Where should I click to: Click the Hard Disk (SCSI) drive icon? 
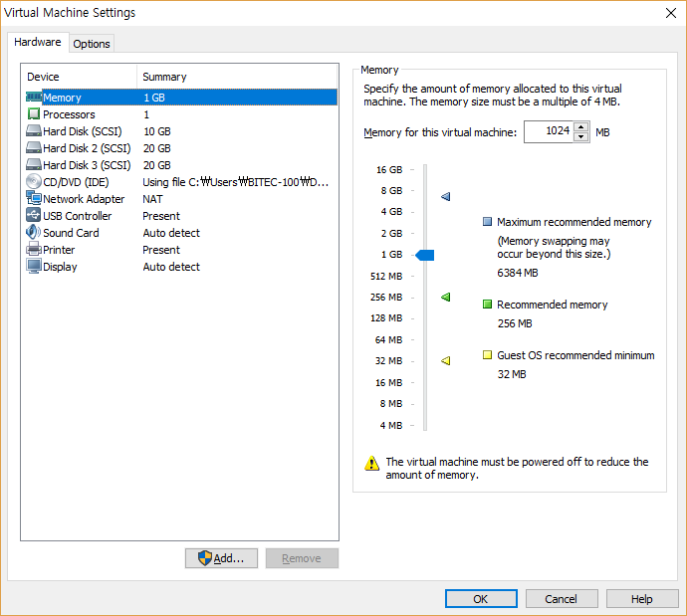[34, 131]
